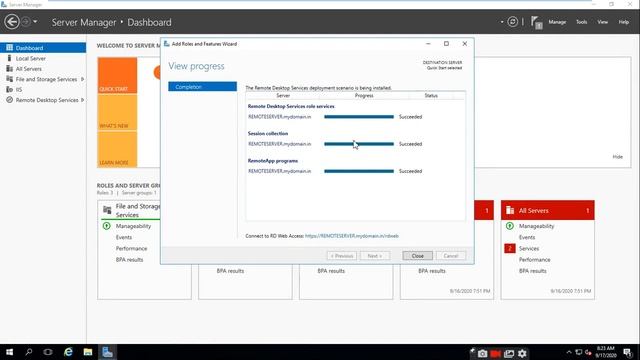Go back with Server Manager back arrow
The height and width of the screenshot is (360, 640).
click(x=12, y=22)
